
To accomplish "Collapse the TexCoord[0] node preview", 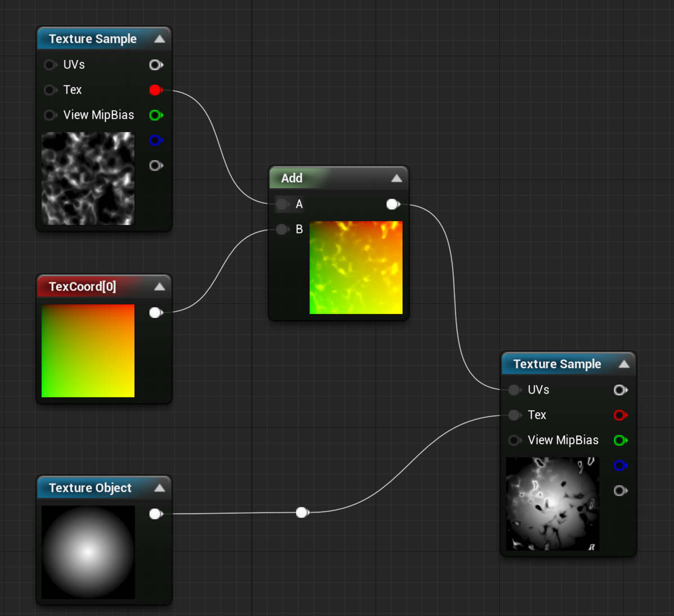I will pos(160,286).
